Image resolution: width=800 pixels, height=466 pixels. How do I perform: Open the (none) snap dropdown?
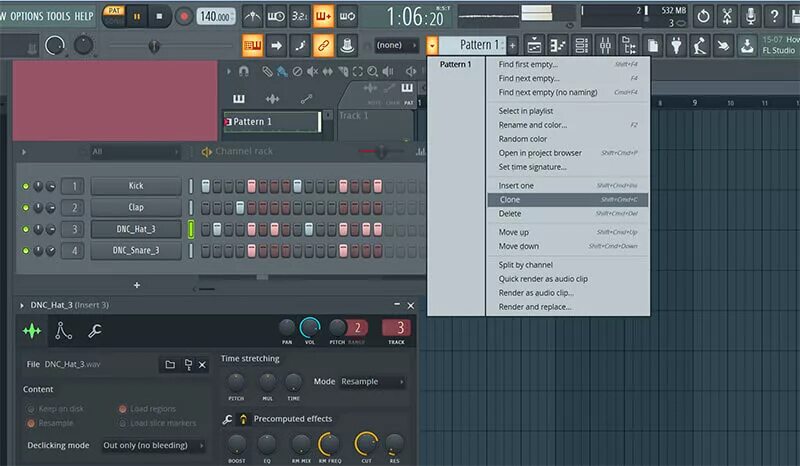[396, 45]
